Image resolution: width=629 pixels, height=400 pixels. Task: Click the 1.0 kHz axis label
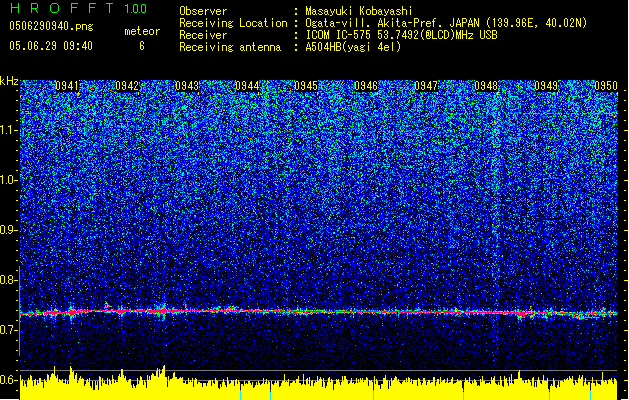point(8,180)
